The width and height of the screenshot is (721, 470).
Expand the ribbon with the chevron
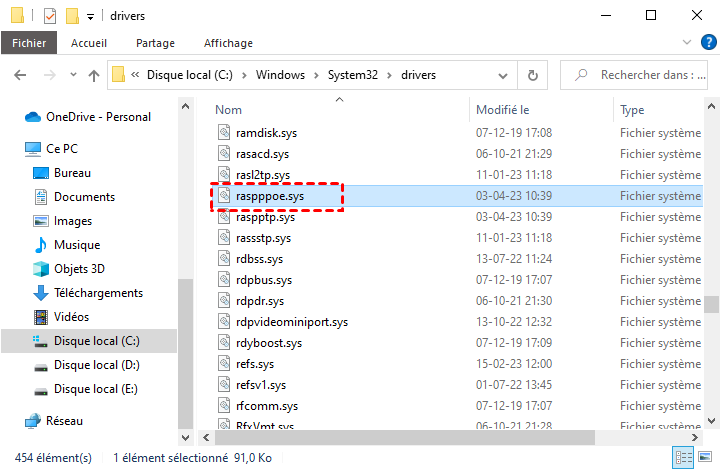point(687,42)
